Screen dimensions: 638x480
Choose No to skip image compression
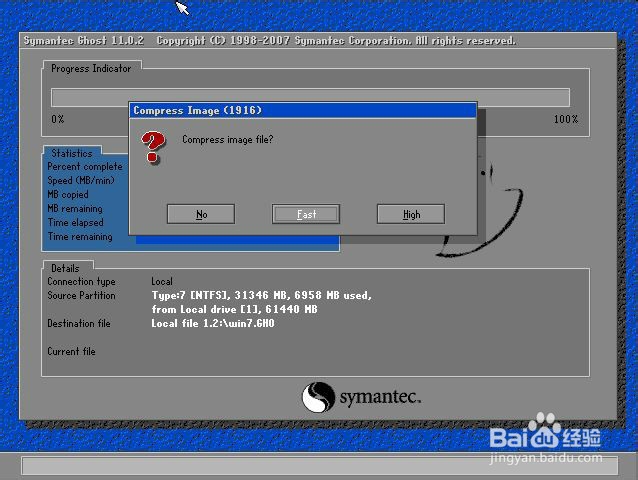pos(201,214)
